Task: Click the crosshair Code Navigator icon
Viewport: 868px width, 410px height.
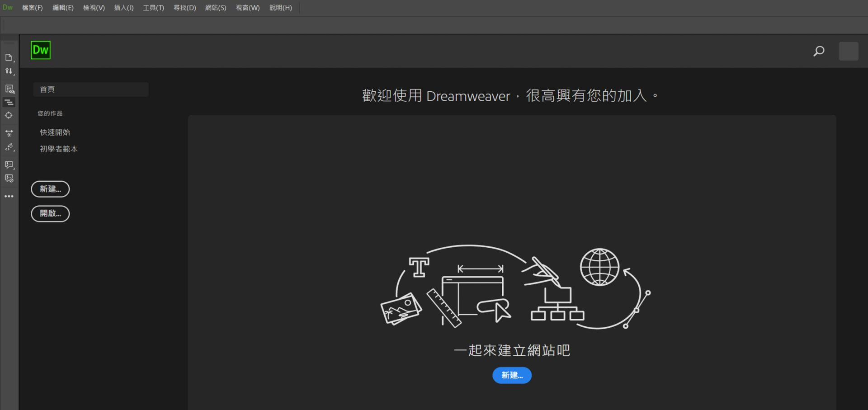Action: click(x=9, y=115)
